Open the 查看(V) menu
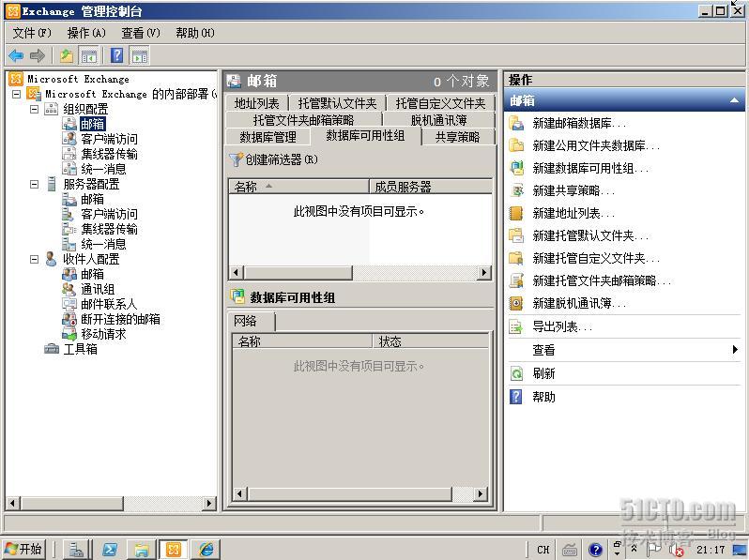The height and width of the screenshot is (560, 749). [x=141, y=33]
